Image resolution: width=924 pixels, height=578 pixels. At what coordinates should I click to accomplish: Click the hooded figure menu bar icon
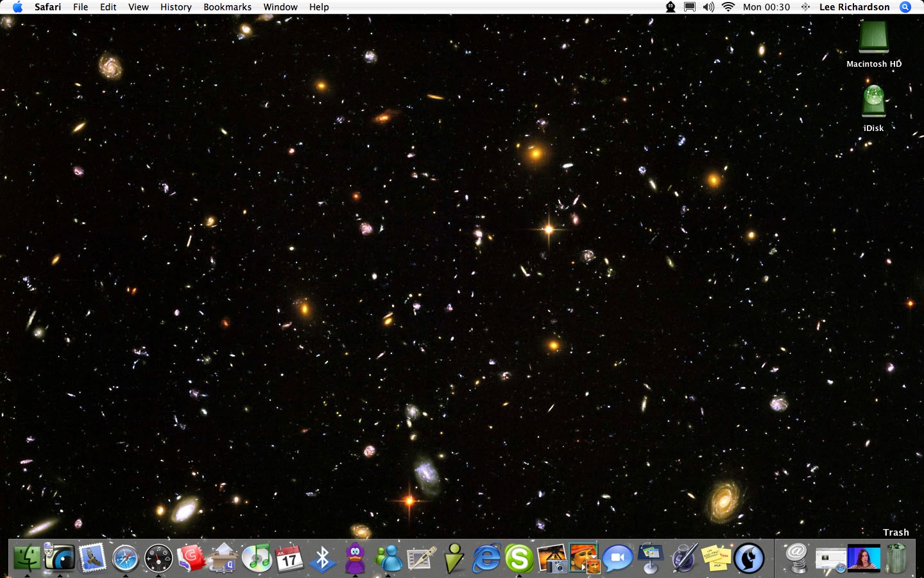point(671,7)
